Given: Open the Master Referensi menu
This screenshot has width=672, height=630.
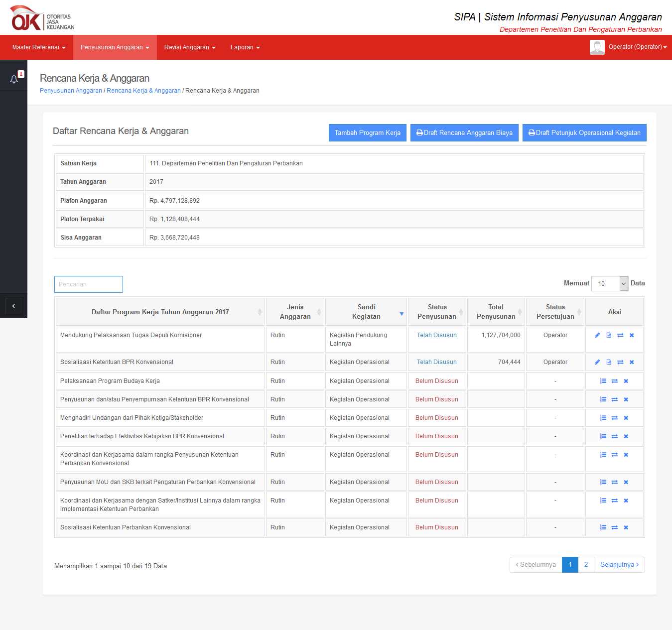Looking at the screenshot, I should pos(39,47).
